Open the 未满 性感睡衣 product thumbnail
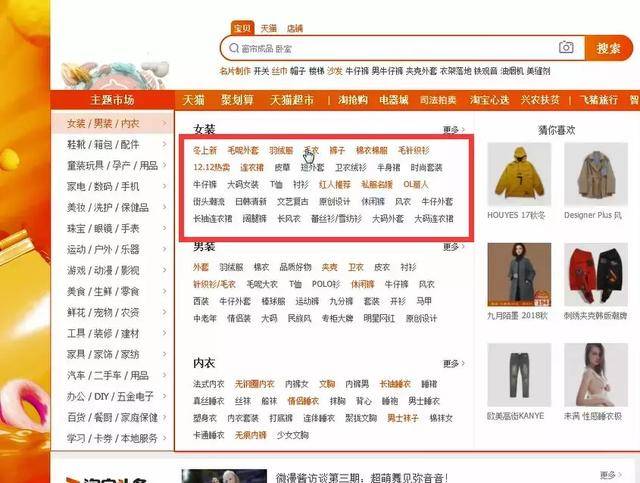 596,375
